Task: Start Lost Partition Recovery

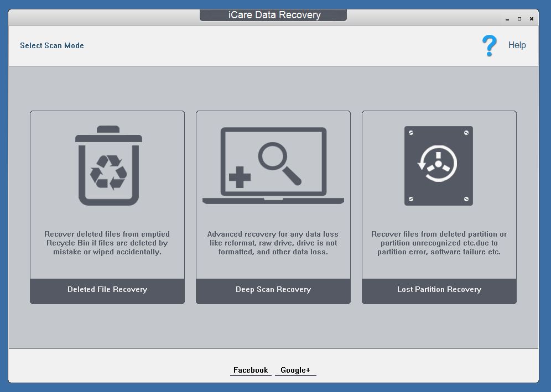Action: tap(439, 291)
